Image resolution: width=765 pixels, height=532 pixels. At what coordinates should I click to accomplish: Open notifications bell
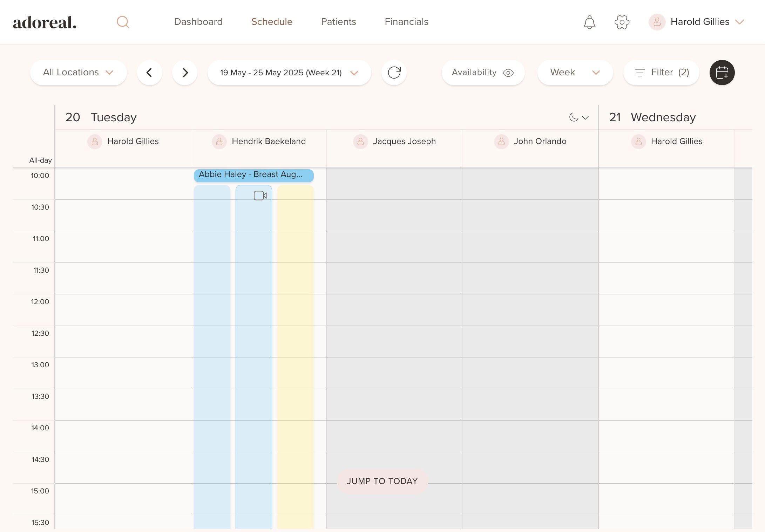[589, 22]
